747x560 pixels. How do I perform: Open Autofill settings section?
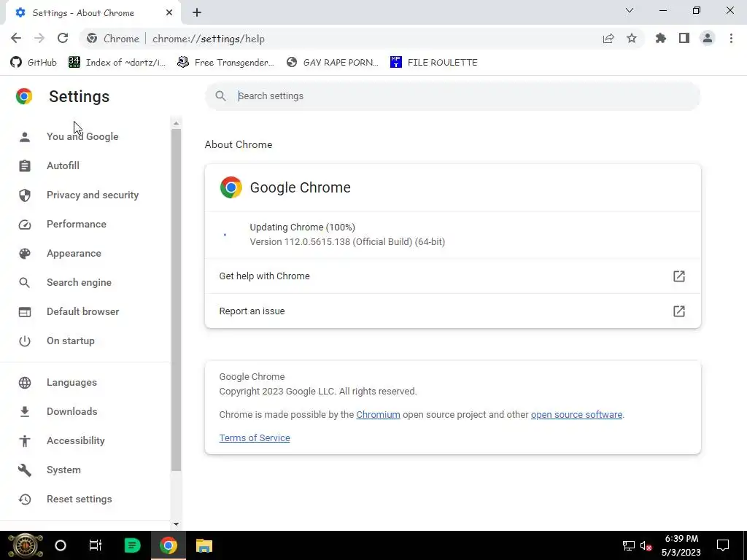pos(63,166)
